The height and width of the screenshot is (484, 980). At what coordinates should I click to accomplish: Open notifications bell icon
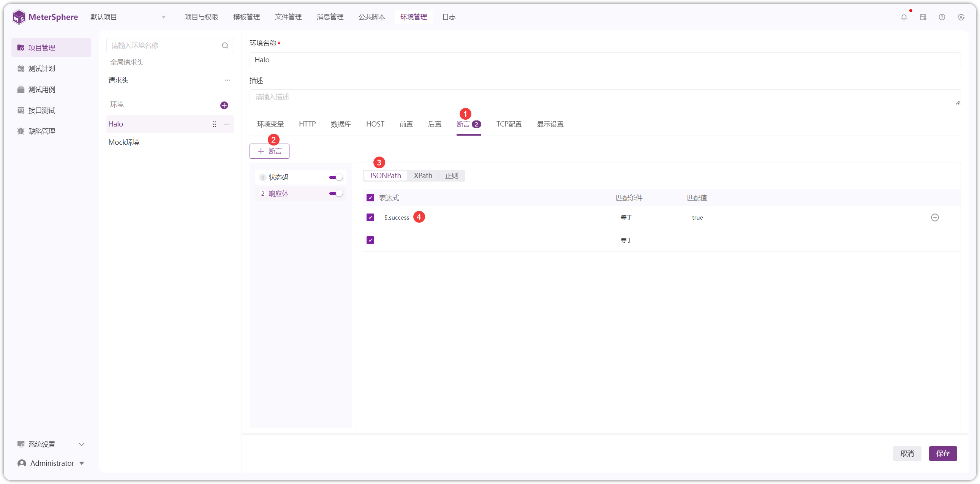tap(904, 17)
